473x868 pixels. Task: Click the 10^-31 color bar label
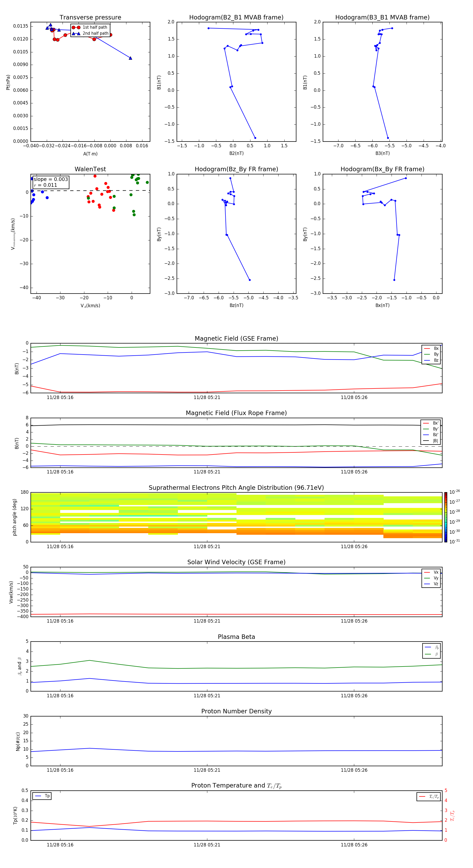point(455,542)
